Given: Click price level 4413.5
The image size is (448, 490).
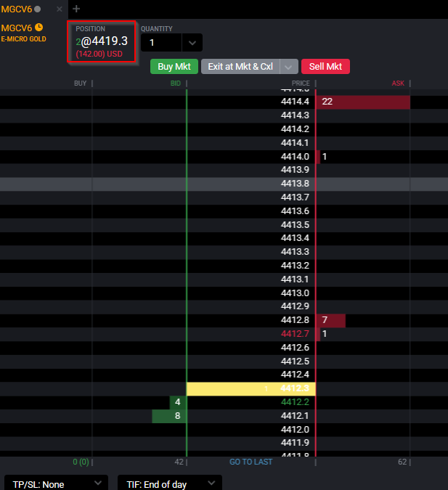Looking at the screenshot, I should pyautogui.click(x=295, y=225).
